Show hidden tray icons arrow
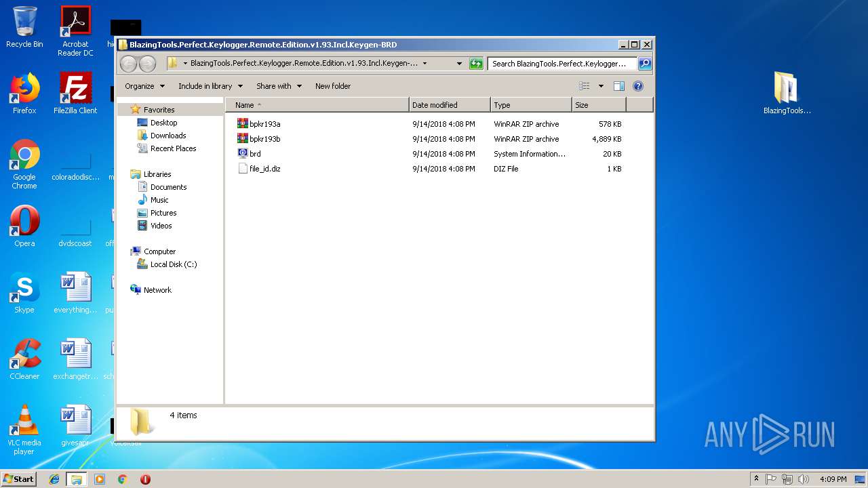868x488 pixels. [756, 479]
